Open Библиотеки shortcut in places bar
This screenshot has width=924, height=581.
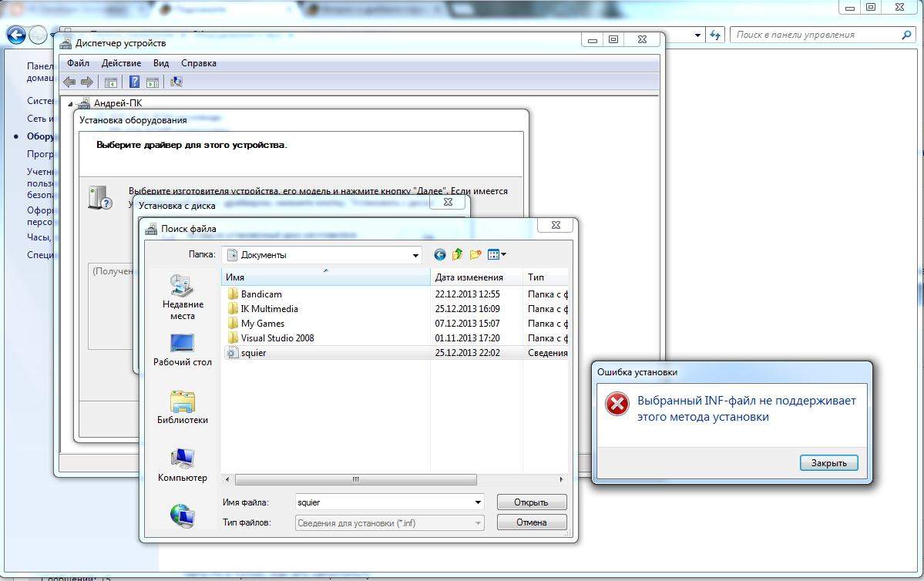tap(183, 407)
